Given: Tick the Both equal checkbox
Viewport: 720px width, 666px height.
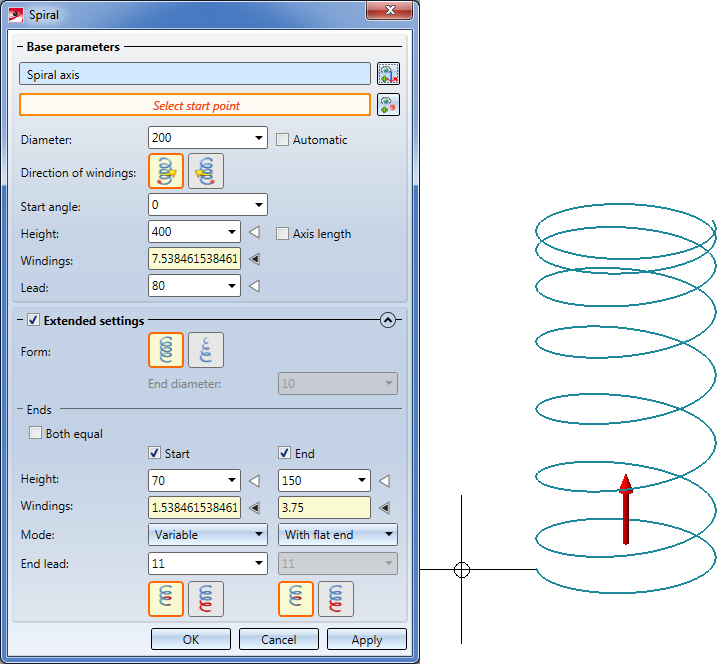Looking at the screenshot, I should click(35, 433).
